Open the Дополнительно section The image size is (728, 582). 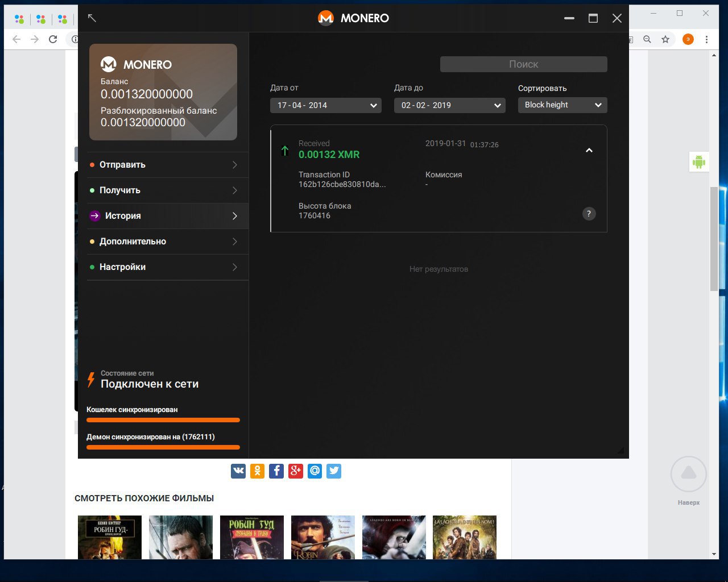[168, 242]
